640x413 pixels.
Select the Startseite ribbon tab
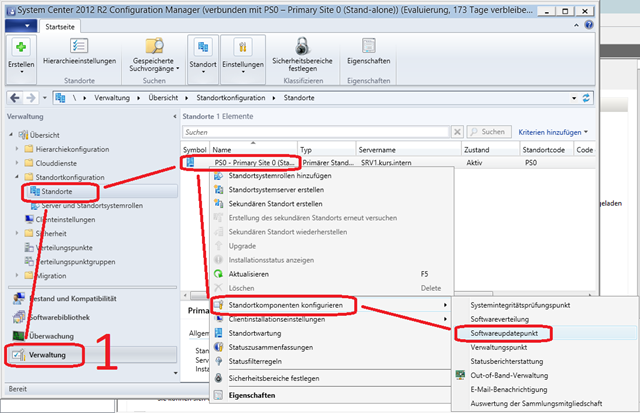(x=60, y=27)
